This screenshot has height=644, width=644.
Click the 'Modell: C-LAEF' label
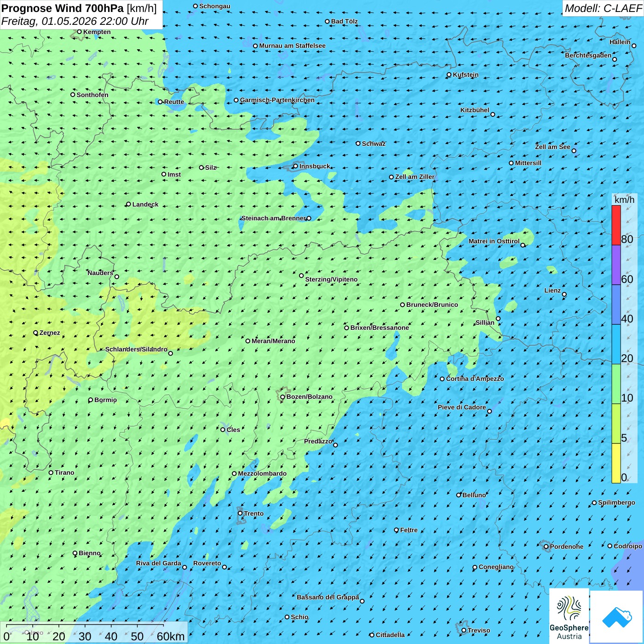pyautogui.click(x=603, y=8)
